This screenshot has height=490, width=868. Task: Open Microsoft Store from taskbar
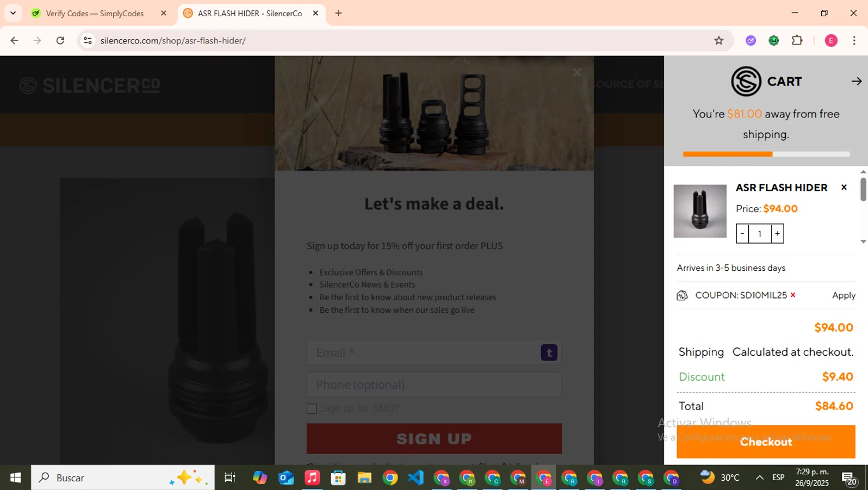coord(338,478)
